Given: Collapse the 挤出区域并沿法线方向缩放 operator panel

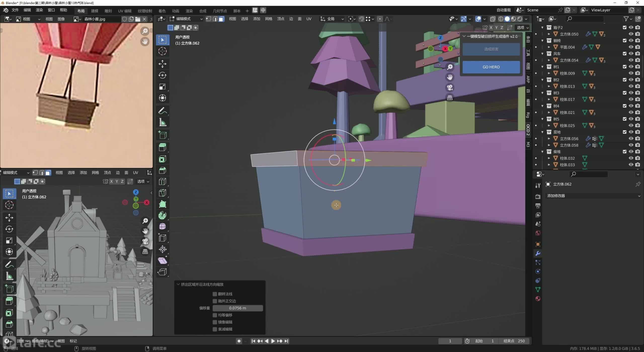Looking at the screenshot, I should coord(178,284).
